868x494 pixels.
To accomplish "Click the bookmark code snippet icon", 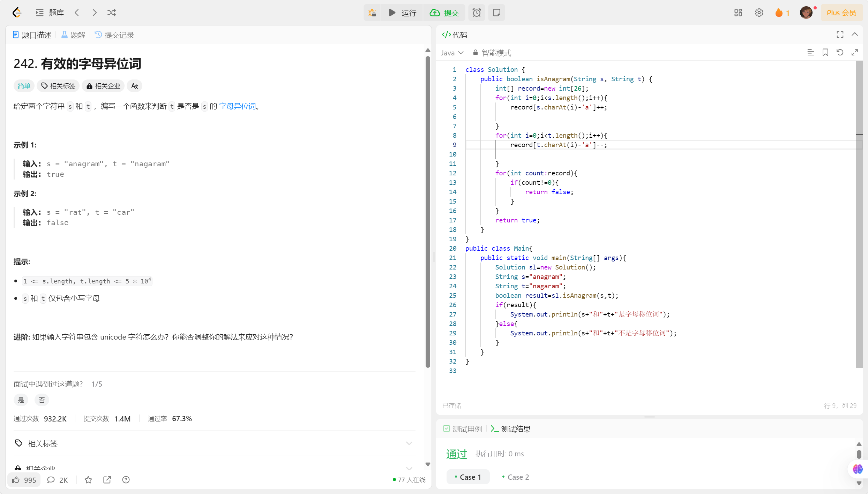I will tap(825, 53).
